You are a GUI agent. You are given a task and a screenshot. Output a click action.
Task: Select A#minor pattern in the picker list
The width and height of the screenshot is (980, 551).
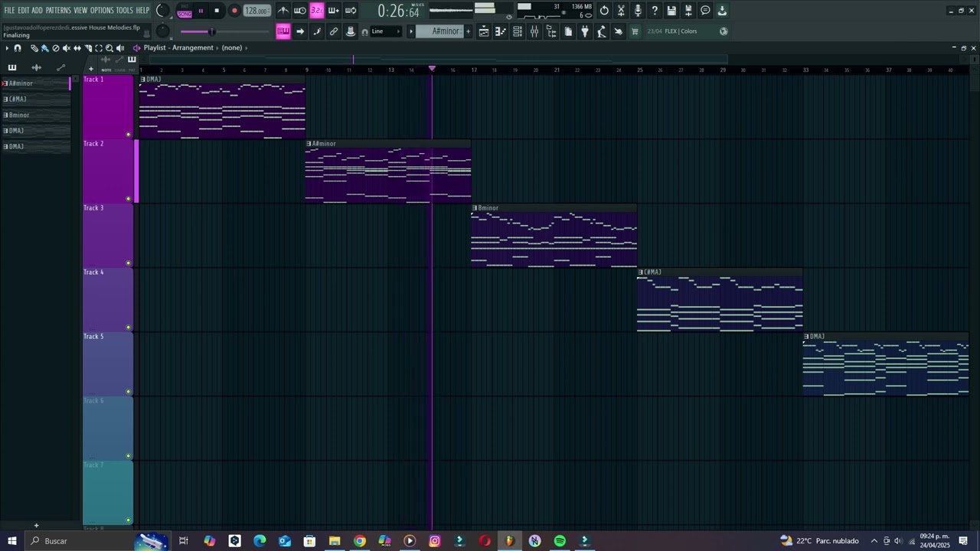point(36,83)
